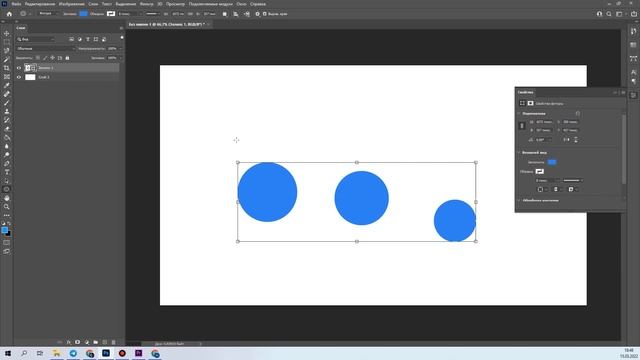Select the Clone Stamp tool
The image size is (640, 360).
(7, 111)
